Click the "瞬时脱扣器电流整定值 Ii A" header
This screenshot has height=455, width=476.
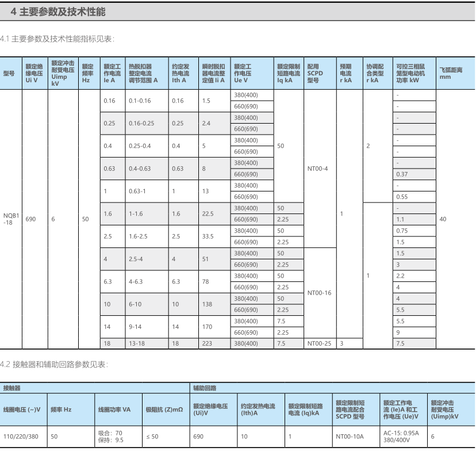(x=214, y=73)
